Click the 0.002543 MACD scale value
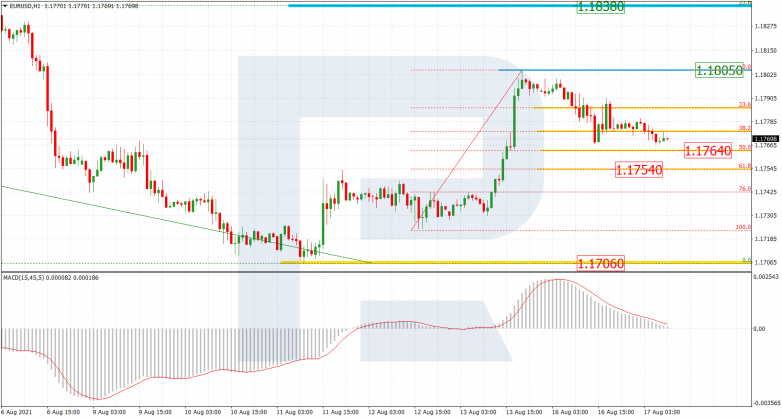Screen dimensions: 782x418 pyautogui.click(x=766, y=276)
